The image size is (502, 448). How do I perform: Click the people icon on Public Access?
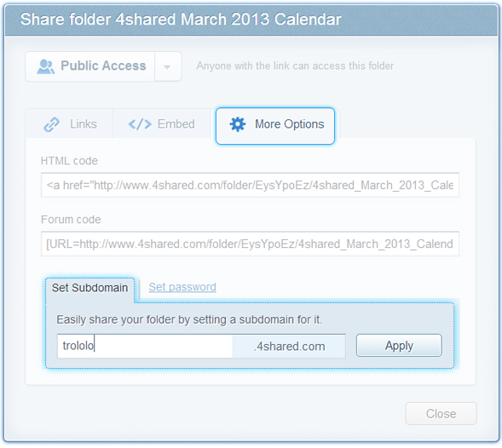click(x=45, y=66)
